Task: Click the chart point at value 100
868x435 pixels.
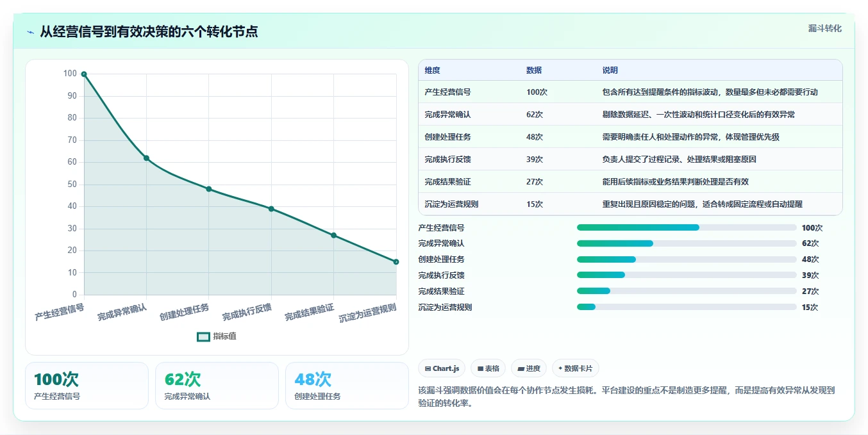Action: 84,74
